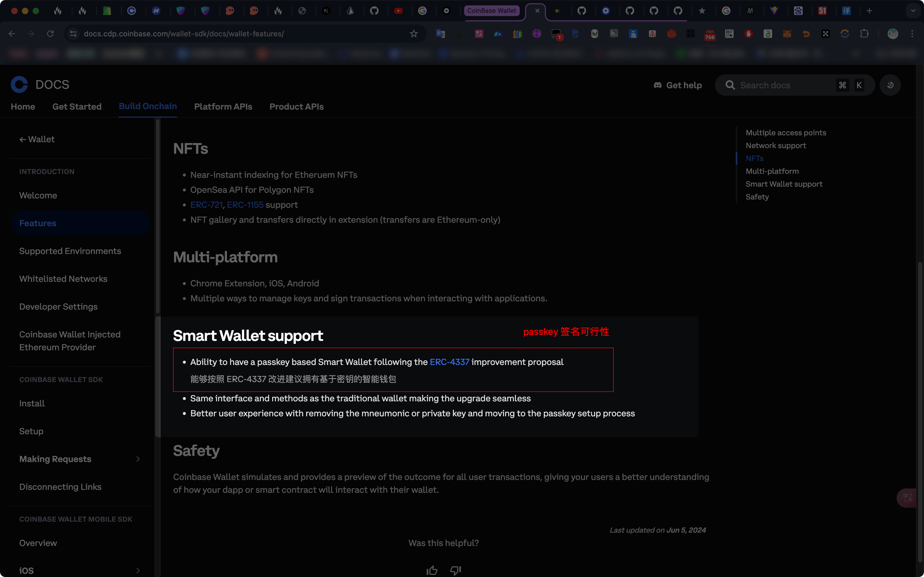The width and height of the screenshot is (924, 577).
Task: Jump to Multi-platform in table of contents
Action: [772, 171]
